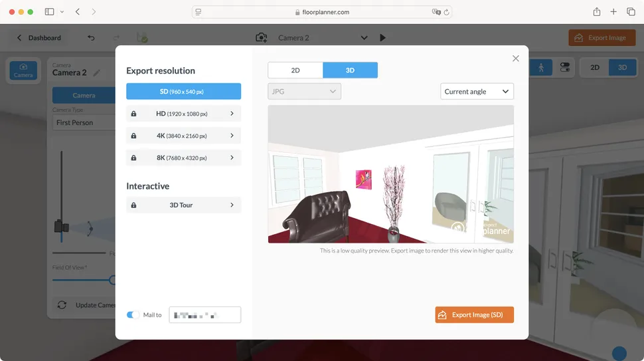Click the page reload icon
Image resolution: width=644 pixels, height=361 pixels.
click(x=446, y=12)
